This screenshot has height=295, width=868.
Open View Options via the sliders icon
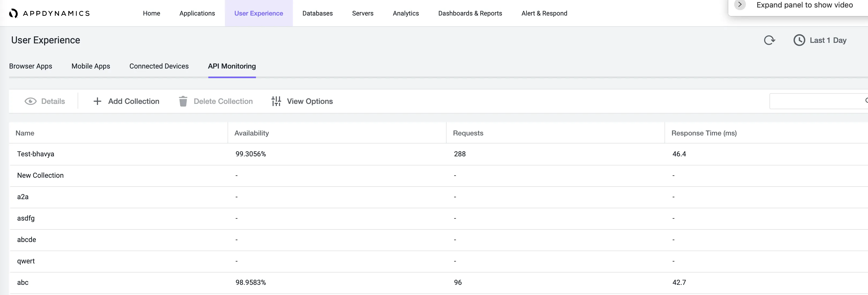point(276,101)
